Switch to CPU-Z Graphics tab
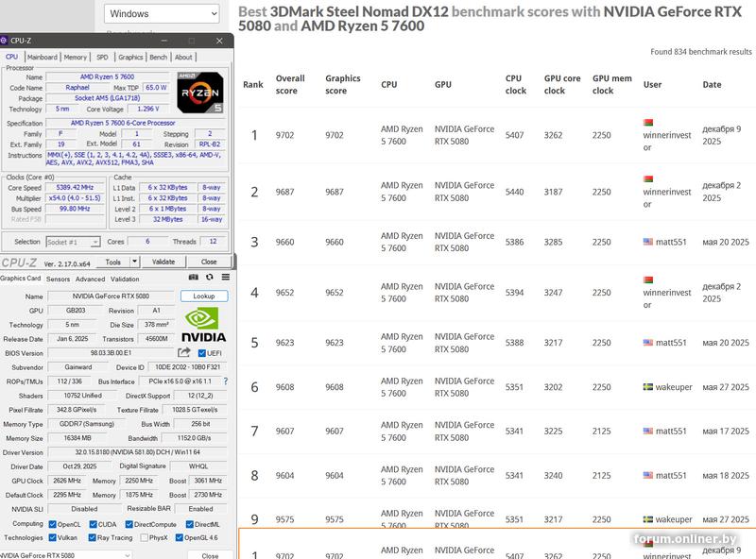The image size is (756, 559). [130, 57]
